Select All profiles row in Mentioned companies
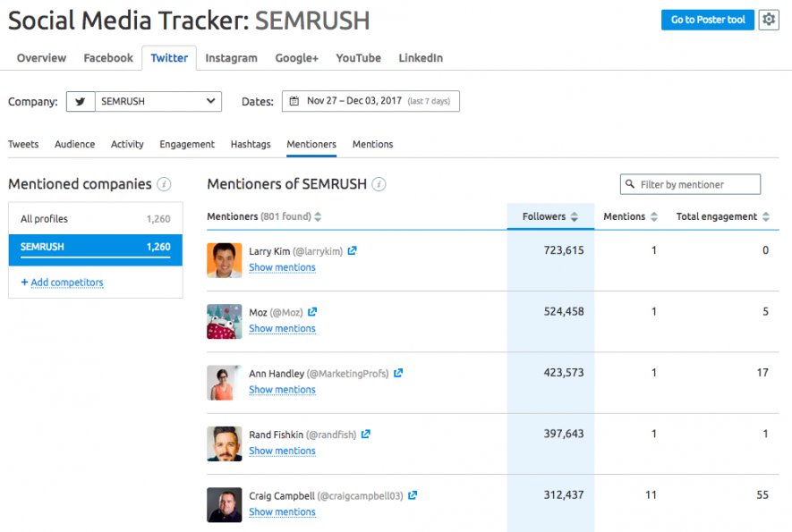 (x=96, y=218)
